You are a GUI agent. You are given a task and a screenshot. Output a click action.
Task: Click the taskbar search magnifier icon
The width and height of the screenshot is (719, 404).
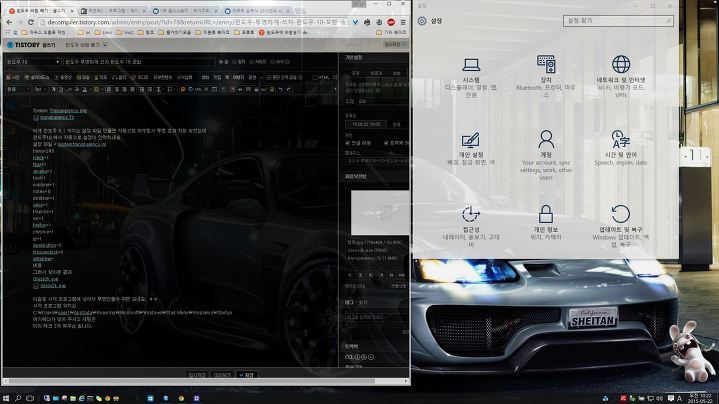point(18,398)
